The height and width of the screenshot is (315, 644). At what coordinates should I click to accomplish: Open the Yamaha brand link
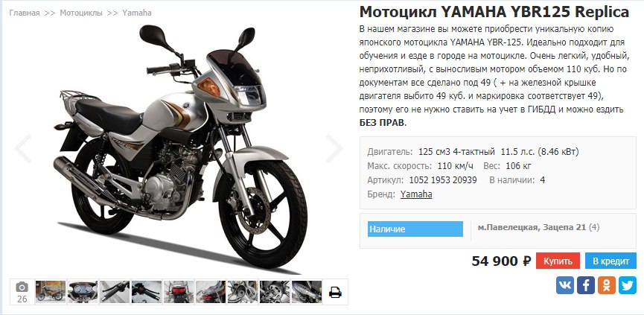click(416, 194)
